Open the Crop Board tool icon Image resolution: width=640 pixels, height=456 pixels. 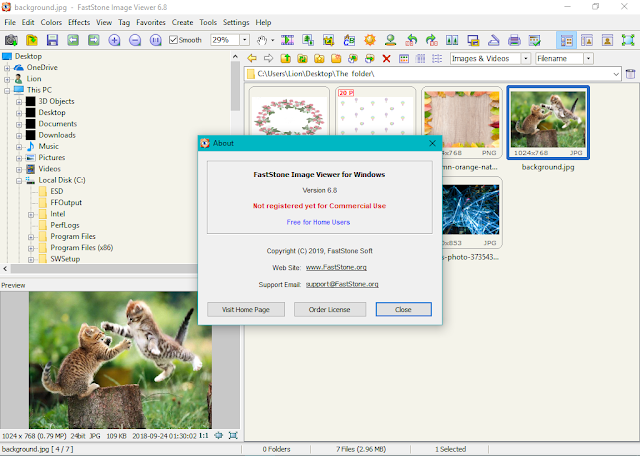(x=329, y=40)
